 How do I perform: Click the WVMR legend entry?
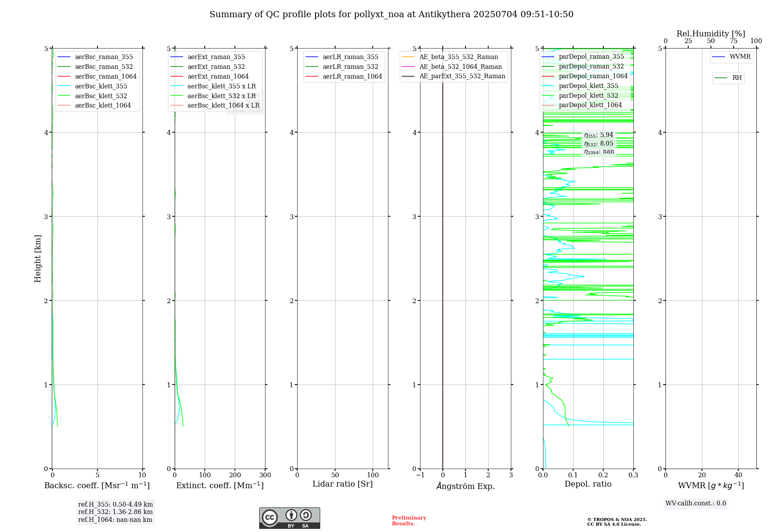coord(732,57)
